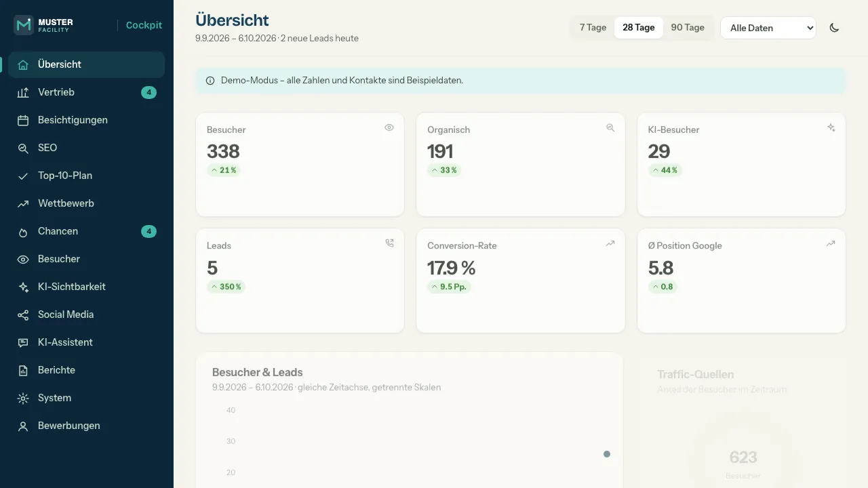The width and height of the screenshot is (868, 488).
Task: Click the Top-10-Plan checkmark icon
Action: [x=23, y=176]
